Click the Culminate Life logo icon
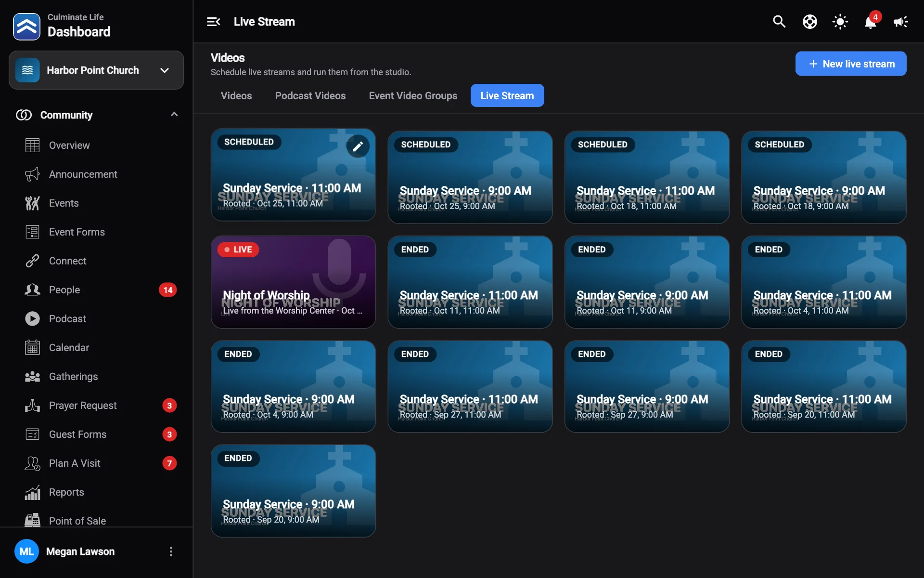 pos(26,26)
